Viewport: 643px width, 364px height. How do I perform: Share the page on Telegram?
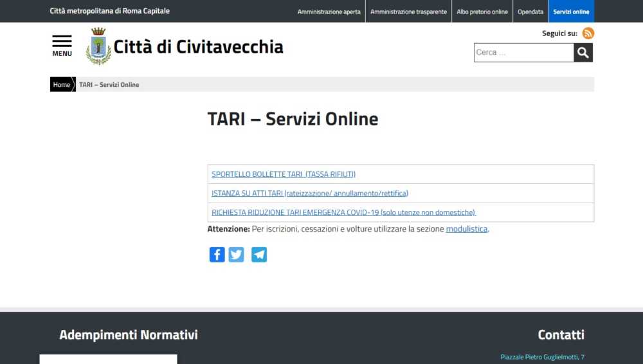[x=259, y=255]
